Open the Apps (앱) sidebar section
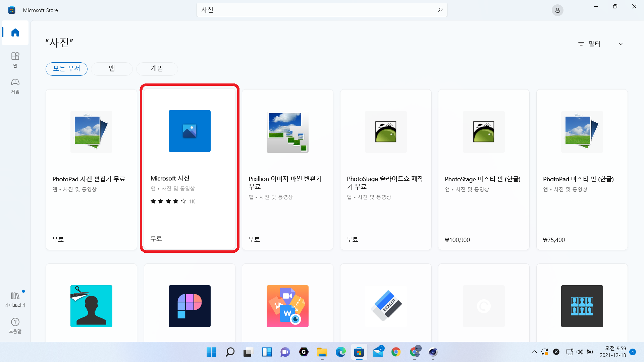Image resolution: width=644 pixels, height=362 pixels. [15, 59]
